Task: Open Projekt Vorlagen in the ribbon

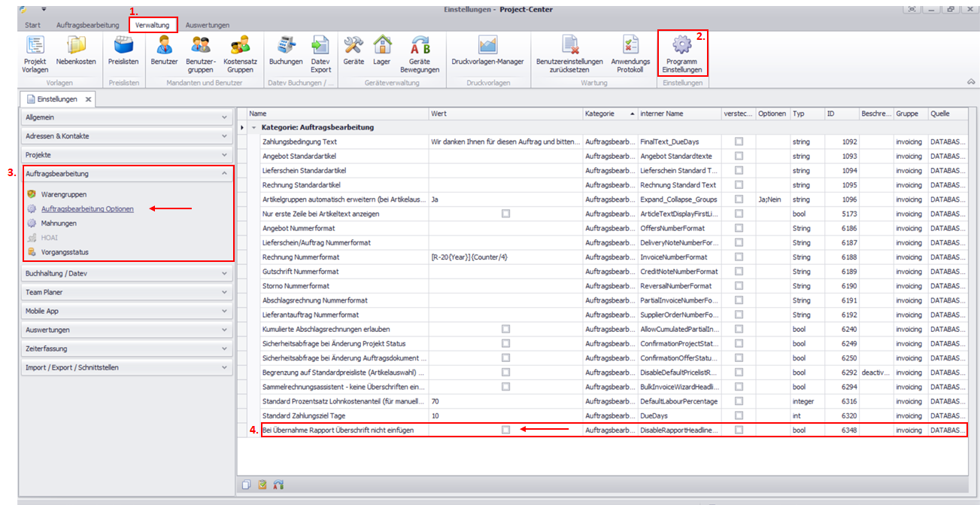Action: 35,47
